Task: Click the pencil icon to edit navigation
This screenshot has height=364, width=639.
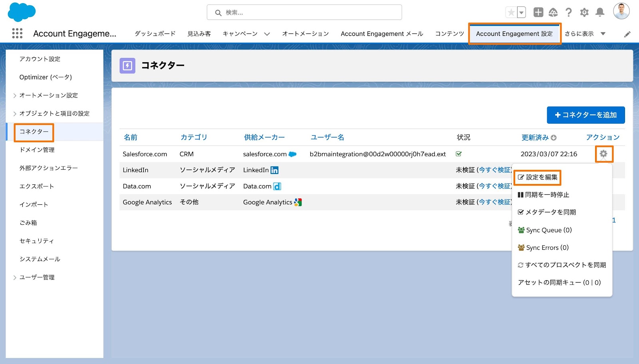Action: click(627, 34)
